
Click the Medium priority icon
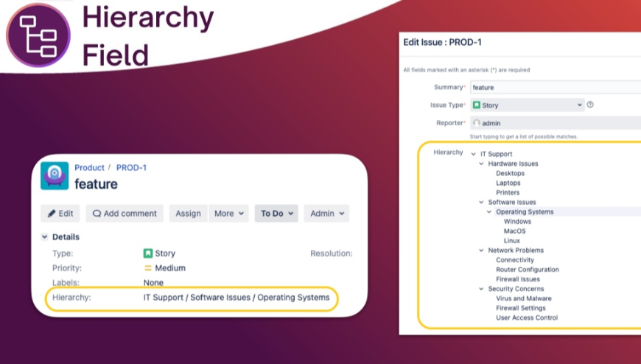[x=147, y=268]
